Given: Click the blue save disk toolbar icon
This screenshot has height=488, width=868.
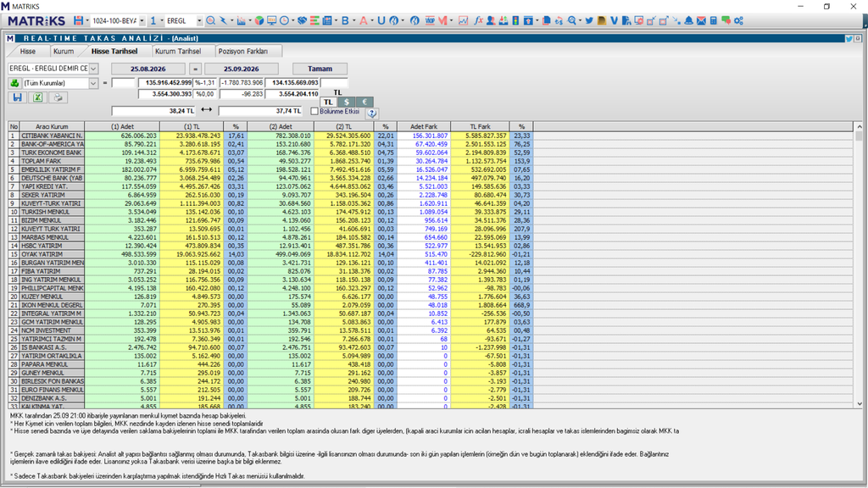Looking at the screenshot, I should [78, 20].
